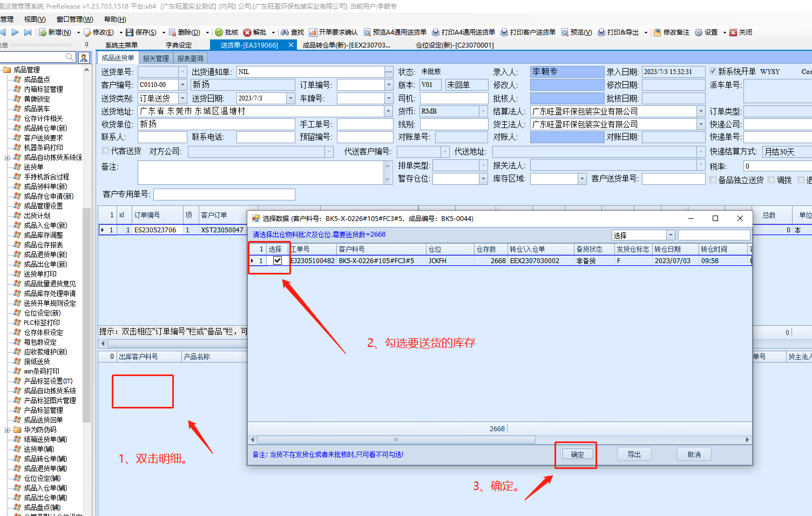The width and height of the screenshot is (812, 516).
Task: Switch to the 字典设定 tab
Action: (x=179, y=45)
